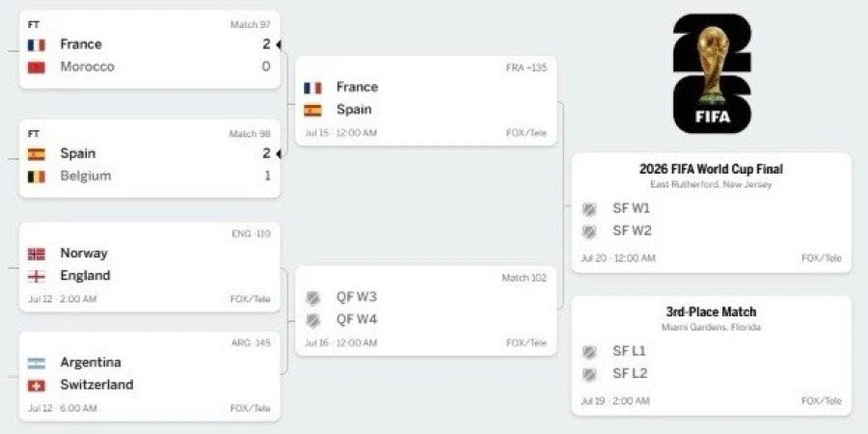
Task: Click the England flag icon
Action: tap(37, 276)
